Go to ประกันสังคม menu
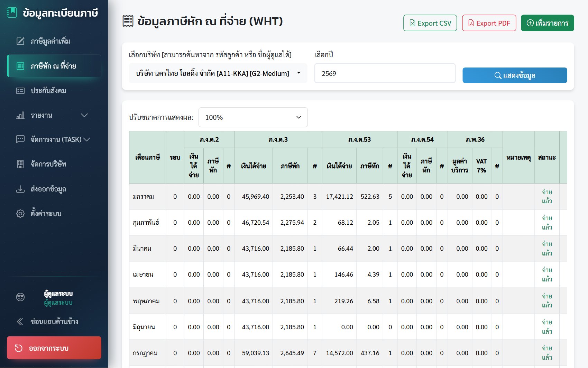 pos(54,91)
